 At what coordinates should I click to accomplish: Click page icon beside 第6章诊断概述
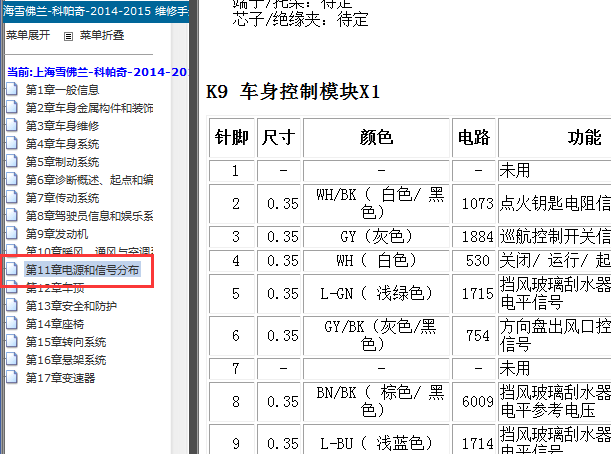(12, 179)
